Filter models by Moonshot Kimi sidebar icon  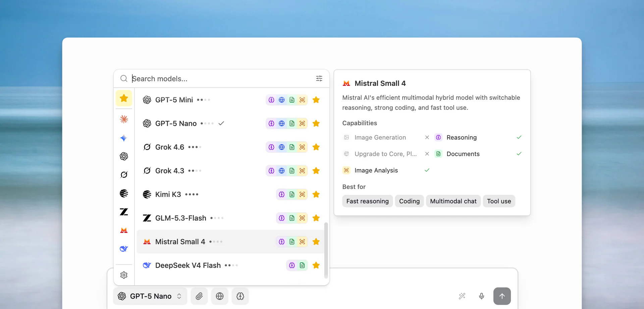pyautogui.click(x=124, y=193)
